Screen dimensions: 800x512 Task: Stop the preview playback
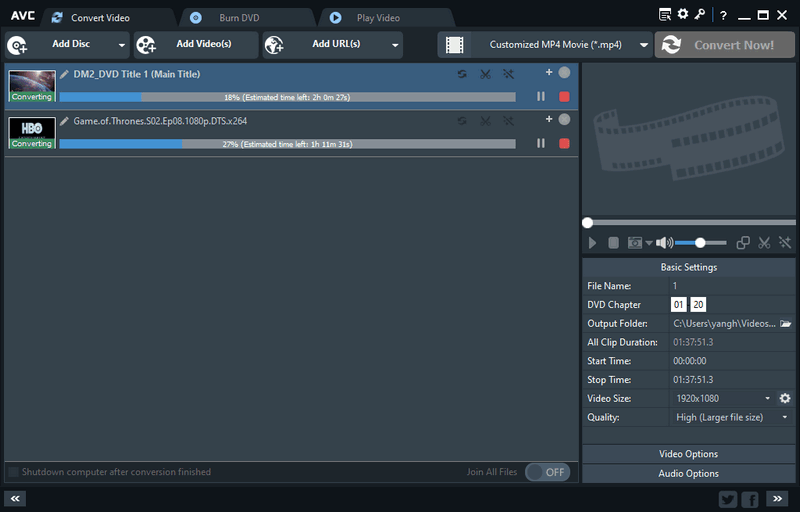click(x=613, y=243)
